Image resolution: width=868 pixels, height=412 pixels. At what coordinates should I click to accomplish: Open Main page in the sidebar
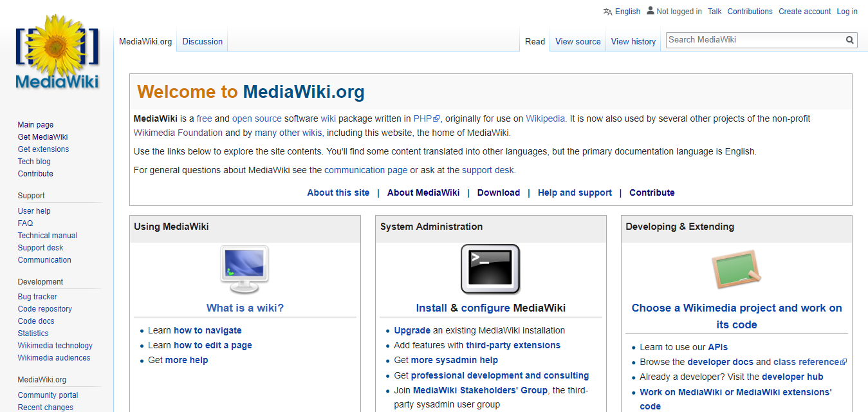click(35, 125)
